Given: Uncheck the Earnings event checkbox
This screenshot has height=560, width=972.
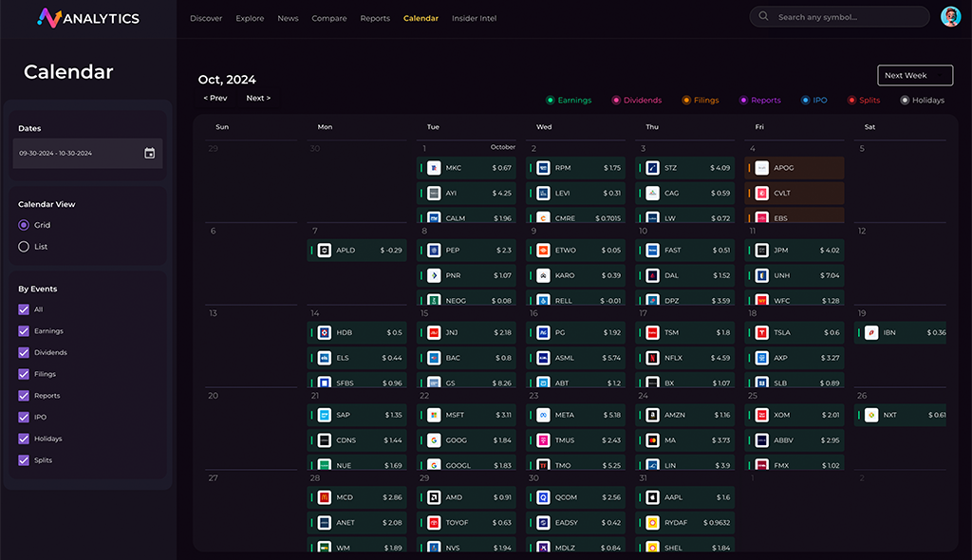Looking at the screenshot, I should [x=24, y=331].
